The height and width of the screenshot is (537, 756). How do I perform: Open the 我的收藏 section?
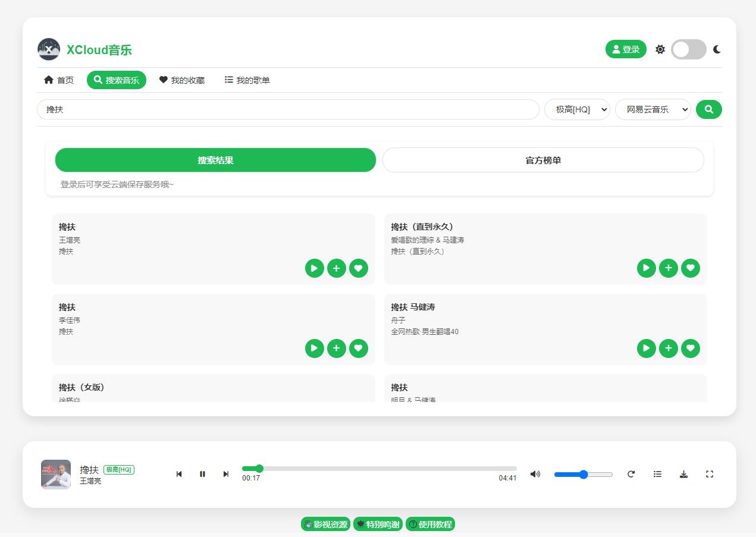pyautogui.click(x=182, y=79)
